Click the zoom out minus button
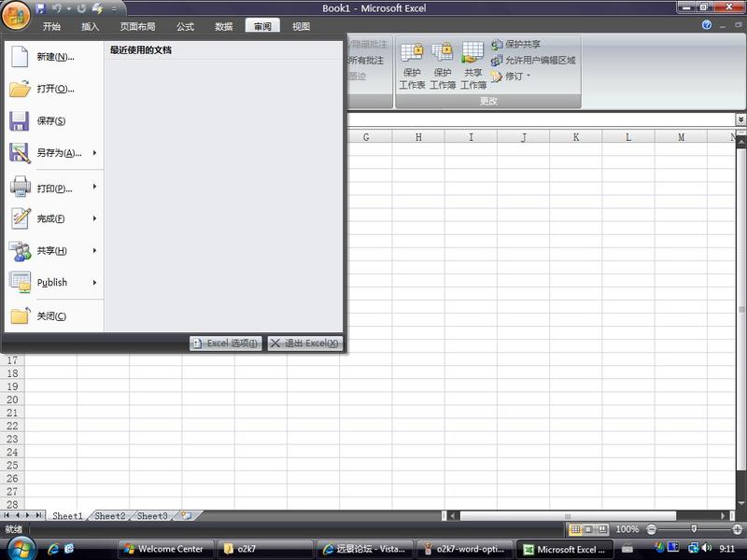747x560 pixels. point(651,529)
